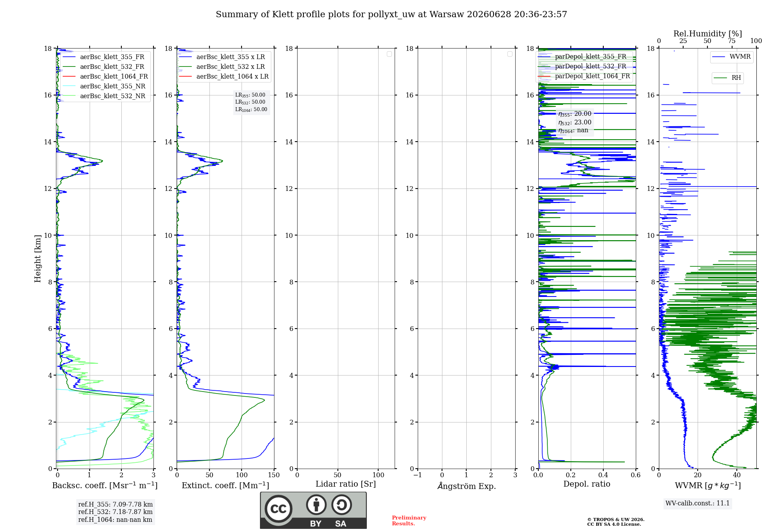Click the empty legend box in Lidar ratio plot
The height and width of the screenshot is (532, 783).
pyautogui.click(x=389, y=54)
